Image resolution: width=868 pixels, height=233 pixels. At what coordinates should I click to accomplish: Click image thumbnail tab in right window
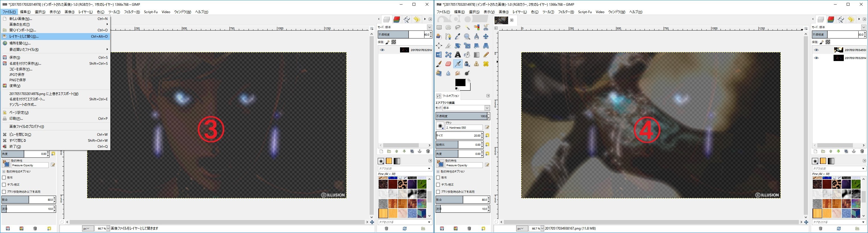pos(501,20)
